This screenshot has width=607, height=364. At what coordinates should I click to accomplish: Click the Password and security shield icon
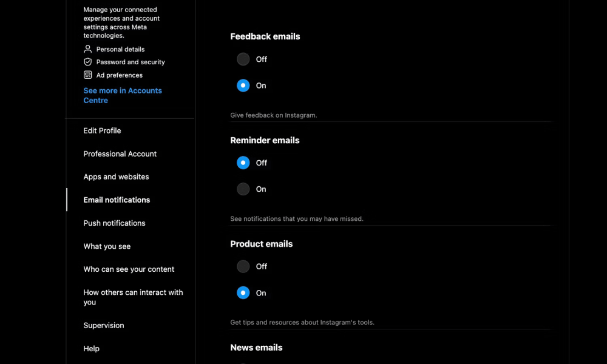coord(88,62)
